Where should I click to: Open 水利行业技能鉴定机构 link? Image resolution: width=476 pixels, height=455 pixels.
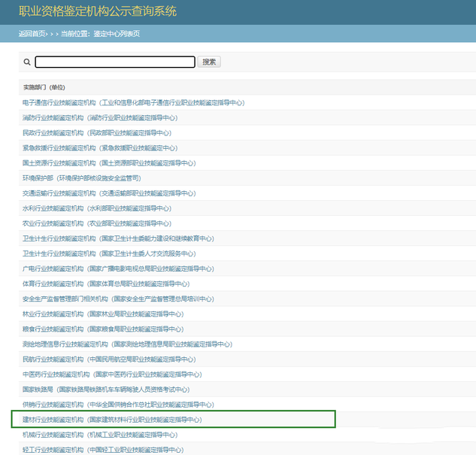pyautogui.click(x=97, y=208)
